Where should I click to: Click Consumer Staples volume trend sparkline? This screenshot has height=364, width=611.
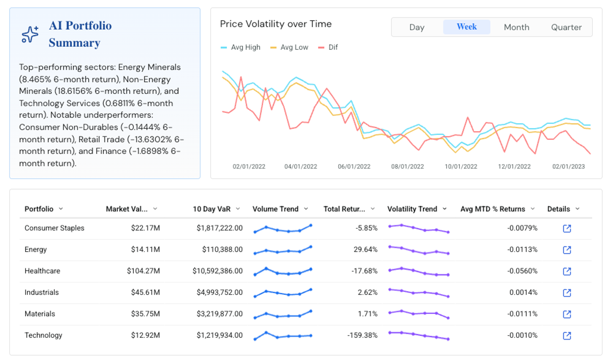click(x=283, y=229)
